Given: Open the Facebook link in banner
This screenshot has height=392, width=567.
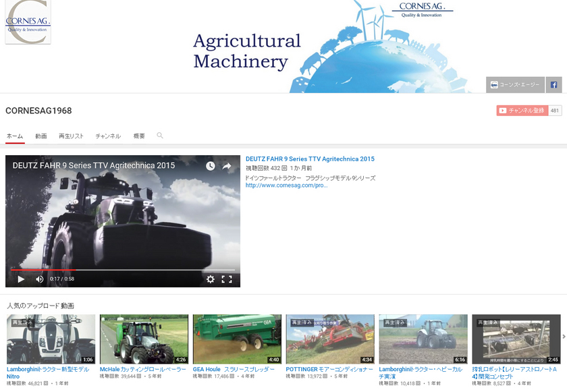Looking at the screenshot, I should [553, 85].
